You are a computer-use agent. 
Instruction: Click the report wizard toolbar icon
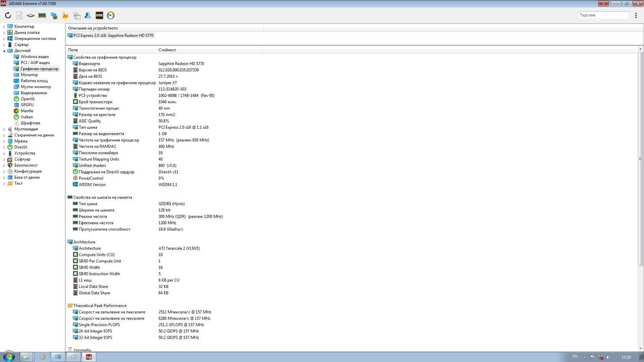[x=77, y=15]
